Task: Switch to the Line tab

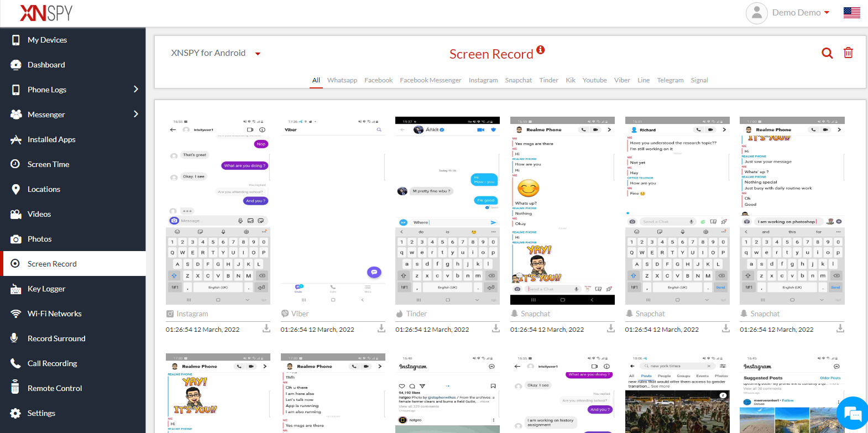Action: [x=644, y=80]
